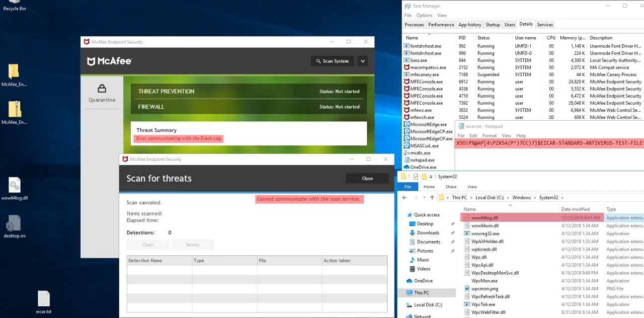
Task: Select WpcMon.exe in System32 file list
Action: (485, 281)
